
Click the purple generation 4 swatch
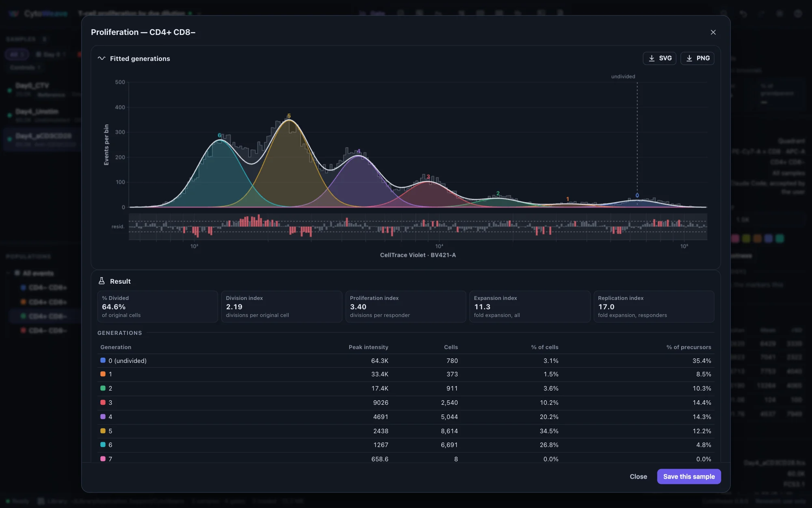pyautogui.click(x=103, y=417)
